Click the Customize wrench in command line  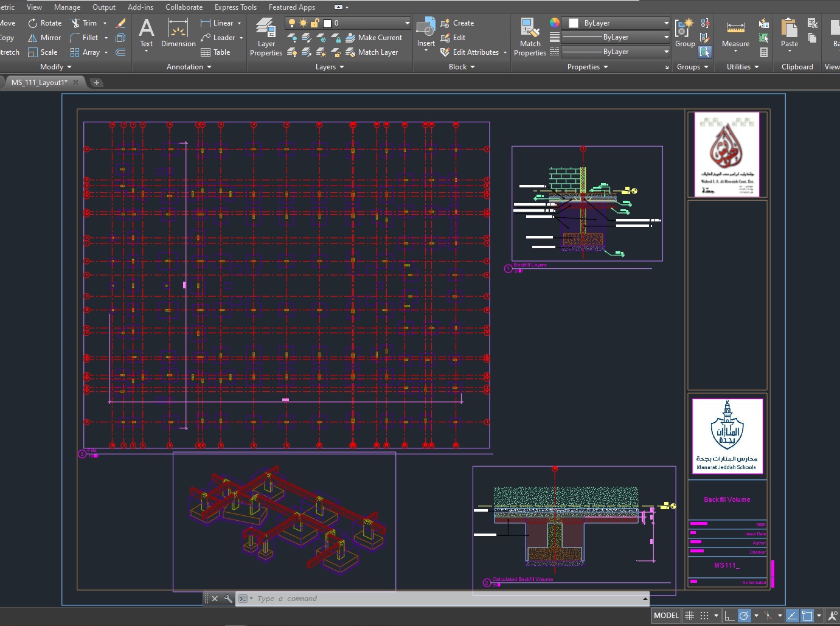point(228,599)
